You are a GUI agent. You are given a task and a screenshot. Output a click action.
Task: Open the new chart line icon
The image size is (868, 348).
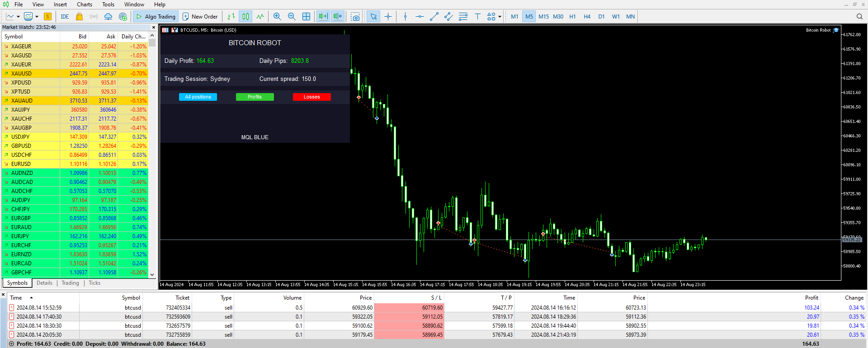click(x=10, y=17)
